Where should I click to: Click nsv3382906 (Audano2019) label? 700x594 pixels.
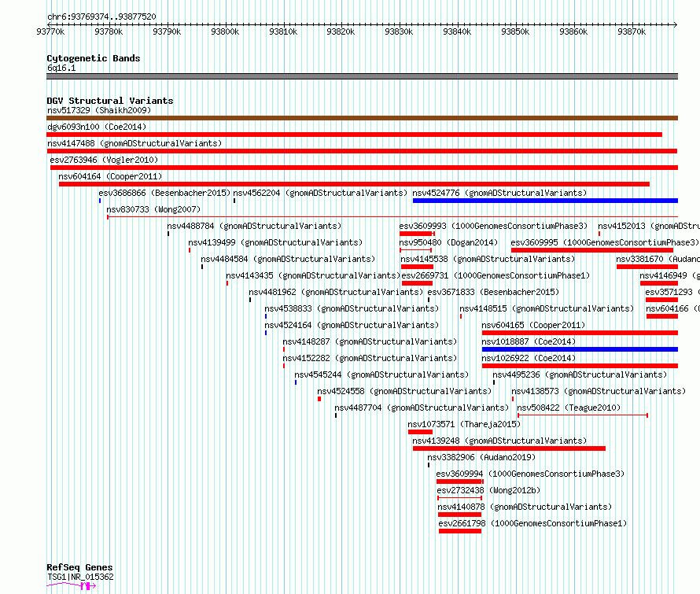pos(481,457)
